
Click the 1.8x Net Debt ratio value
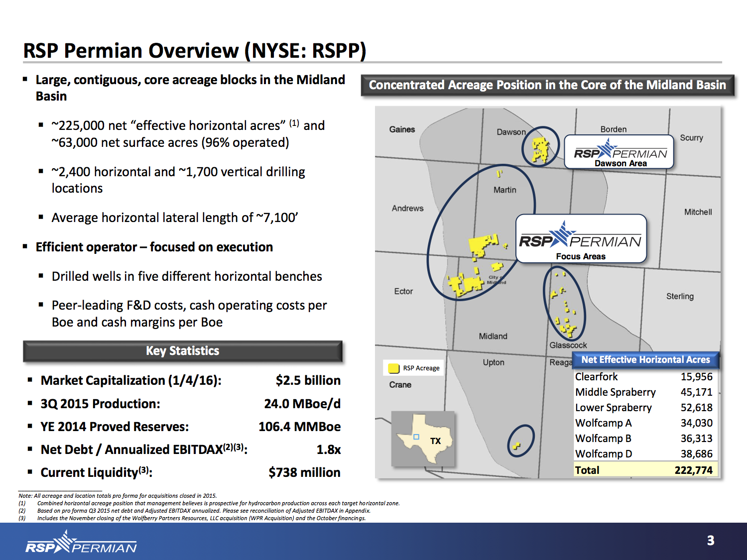pos(329,449)
